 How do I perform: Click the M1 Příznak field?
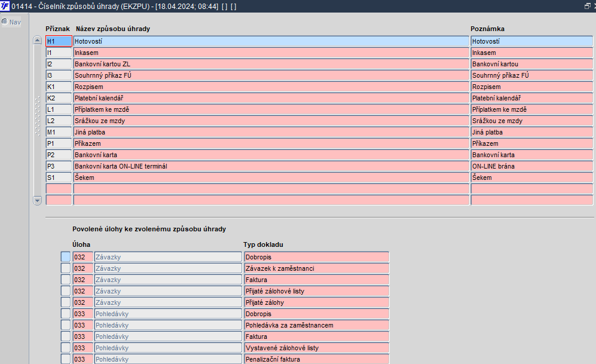tap(59, 132)
